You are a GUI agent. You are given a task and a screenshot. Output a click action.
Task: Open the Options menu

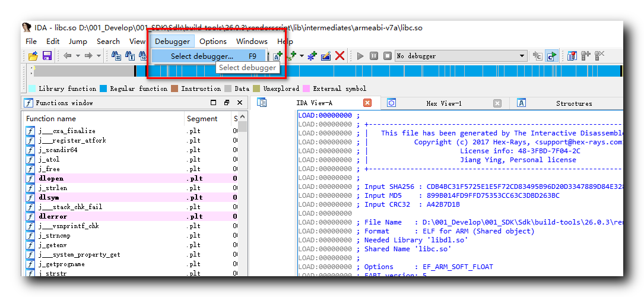[x=212, y=42]
